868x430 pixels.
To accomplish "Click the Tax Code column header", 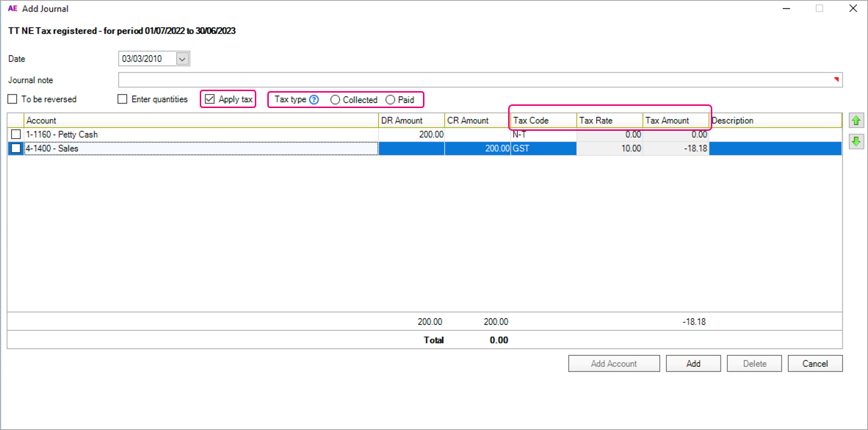I will tap(543, 121).
